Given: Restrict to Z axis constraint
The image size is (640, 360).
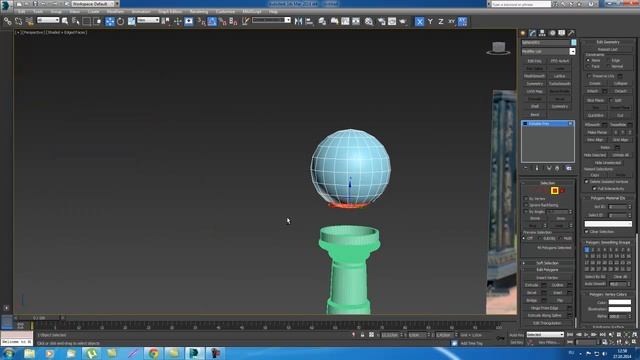Looking at the screenshot, I should pyautogui.click(x=441, y=22).
